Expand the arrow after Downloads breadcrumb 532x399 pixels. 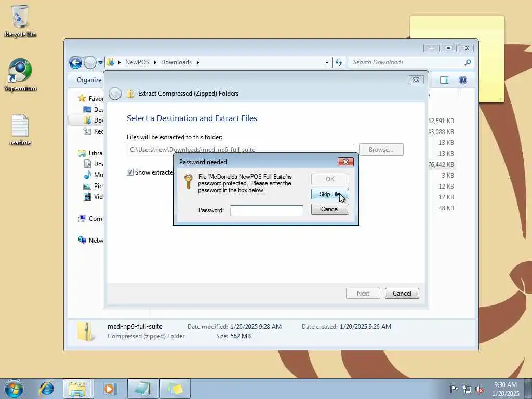[197, 62]
